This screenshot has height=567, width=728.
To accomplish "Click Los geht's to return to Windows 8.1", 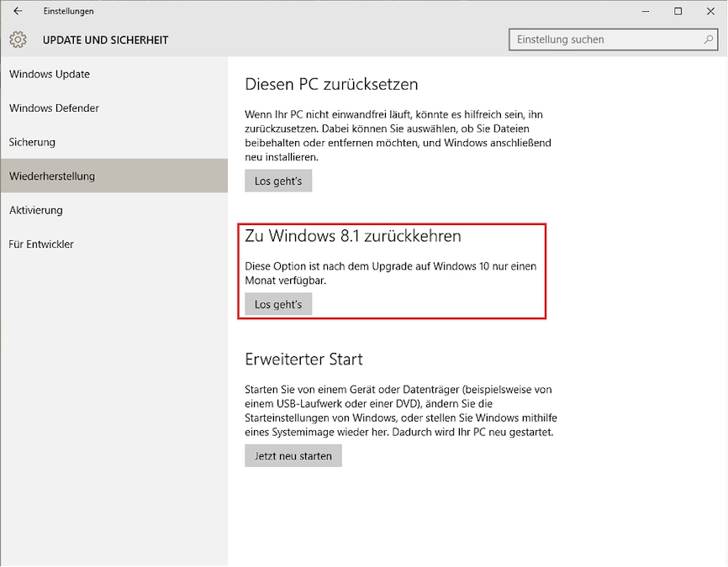I will click(278, 304).
